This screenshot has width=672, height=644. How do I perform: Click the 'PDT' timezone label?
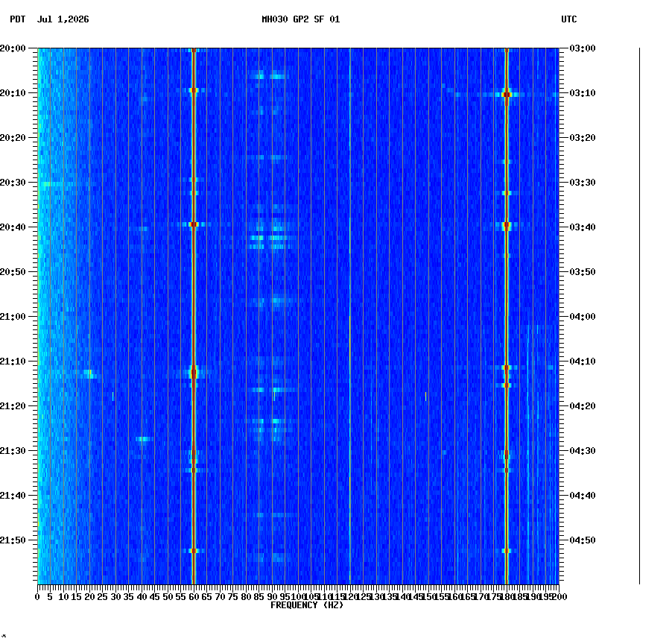point(18,19)
